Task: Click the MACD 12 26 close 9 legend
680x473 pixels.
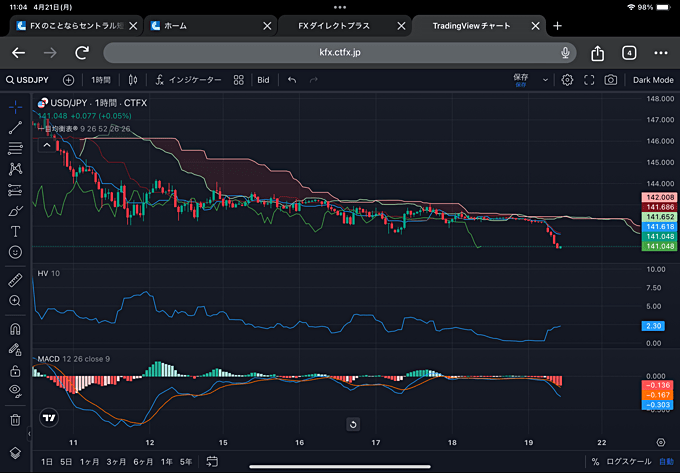Action: [x=73, y=359]
